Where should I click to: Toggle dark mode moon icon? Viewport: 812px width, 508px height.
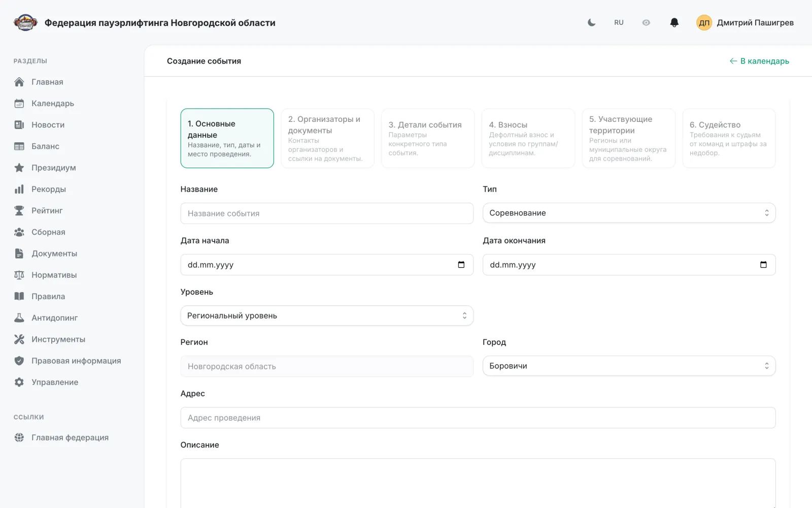pos(591,22)
